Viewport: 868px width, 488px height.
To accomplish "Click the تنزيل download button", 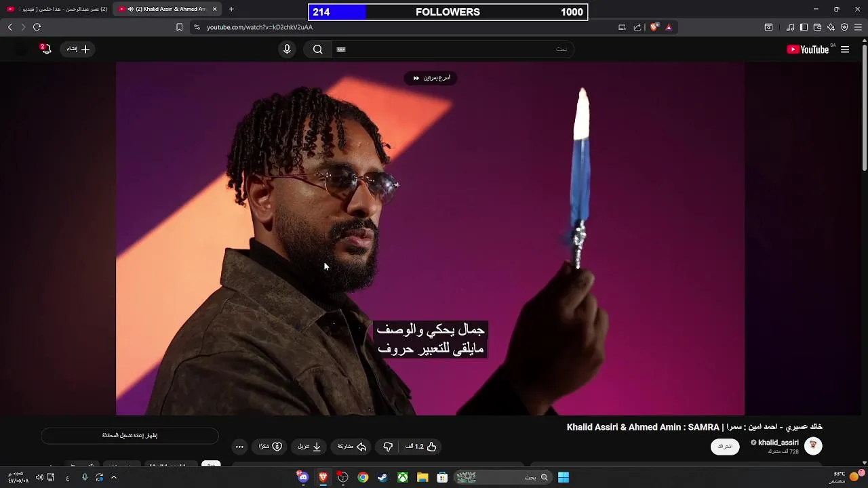I will pos(309,447).
